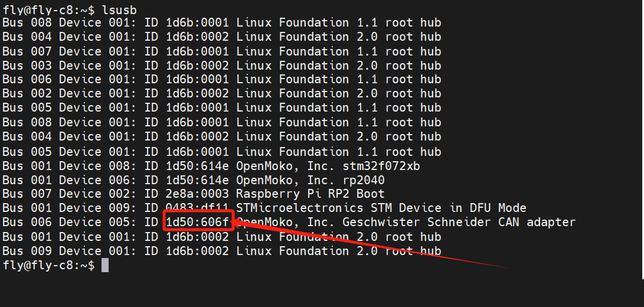Click the Bus 007 Device 002 entry
Viewport: 644px width, 307px height.
coord(69,194)
